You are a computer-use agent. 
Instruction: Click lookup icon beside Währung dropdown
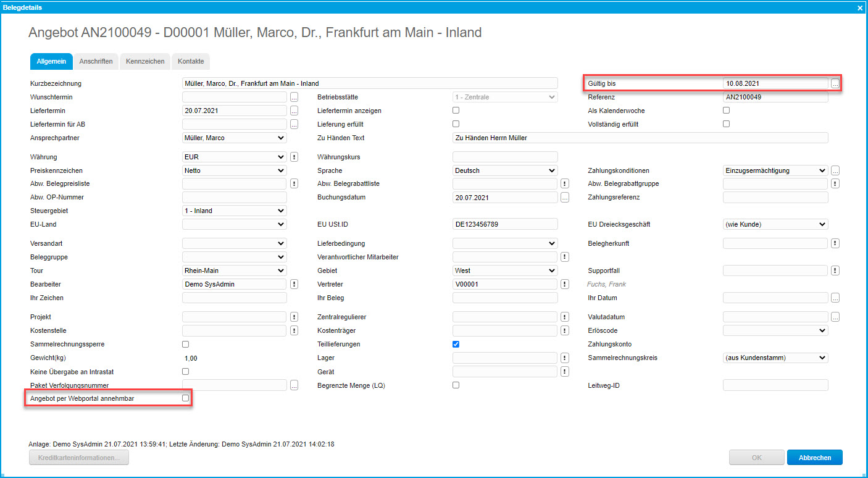[x=294, y=157]
